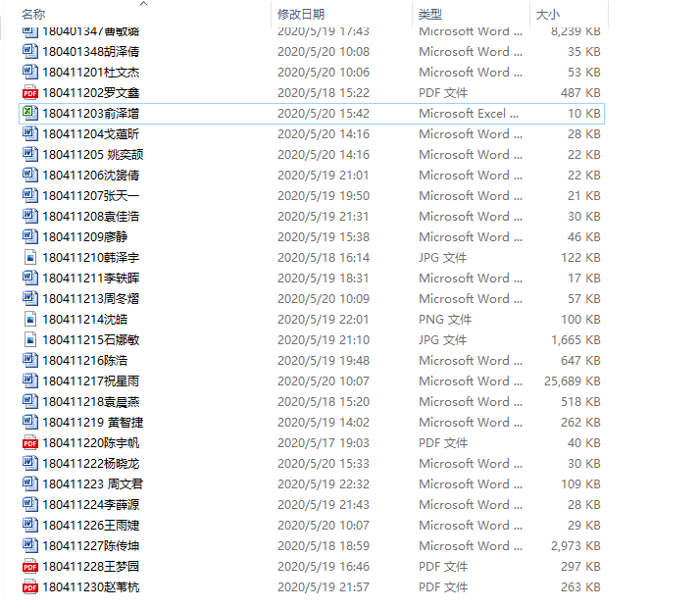Click the PDF icon of 180411220

[29, 443]
